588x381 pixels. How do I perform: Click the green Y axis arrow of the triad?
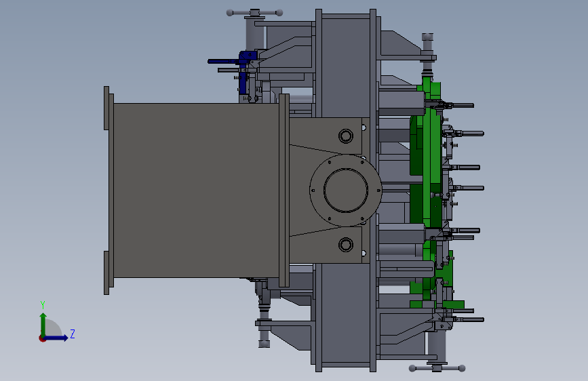[x=43, y=324]
